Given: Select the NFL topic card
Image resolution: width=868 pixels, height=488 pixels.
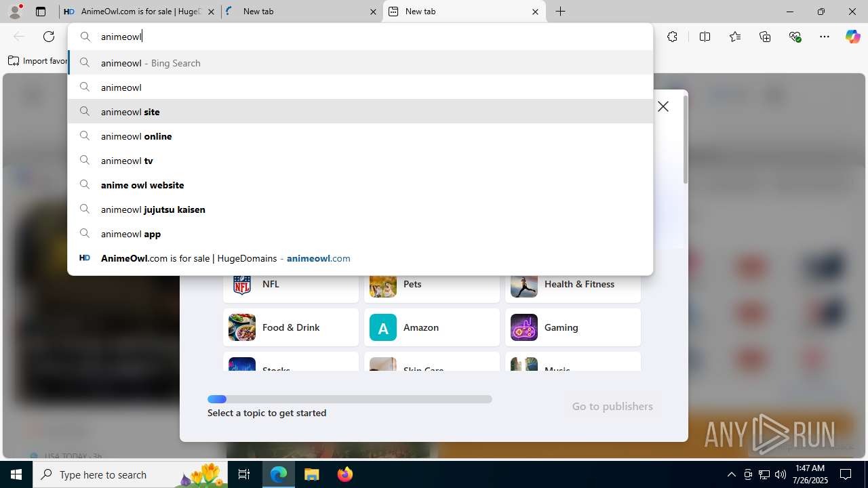Looking at the screenshot, I should 291,289.
